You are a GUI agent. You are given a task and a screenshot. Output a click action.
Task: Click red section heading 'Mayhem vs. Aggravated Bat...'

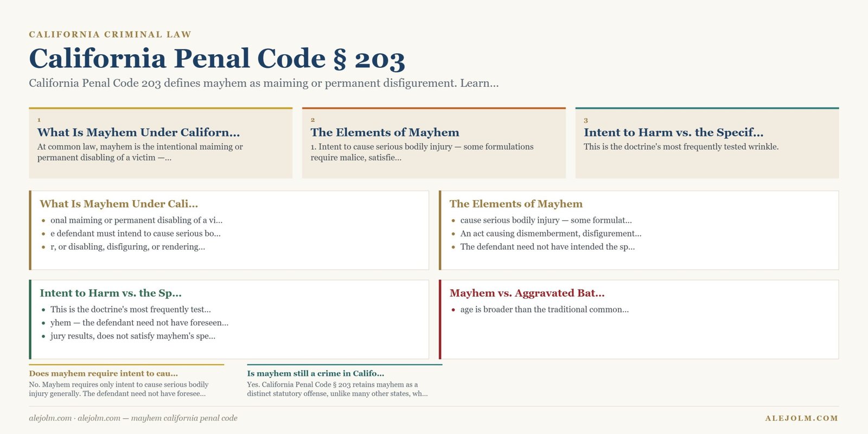(527, 293)
